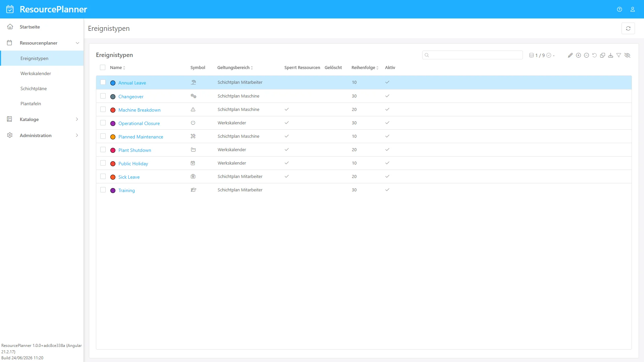644x362 pixels.
Task: Check the box for the Annual Leave row
Action: click(x=103, y=82)
